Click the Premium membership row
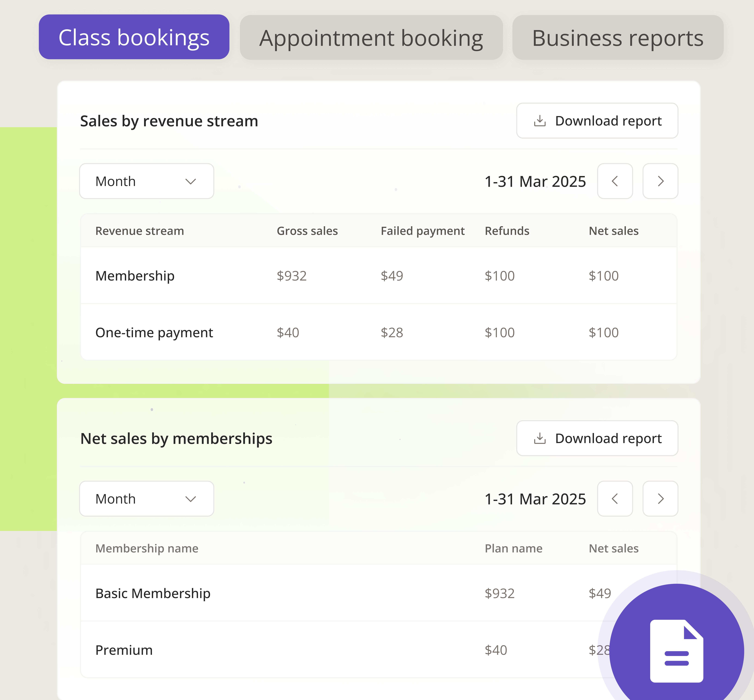The width and height of the screenshot is (754, 700). 124,650
